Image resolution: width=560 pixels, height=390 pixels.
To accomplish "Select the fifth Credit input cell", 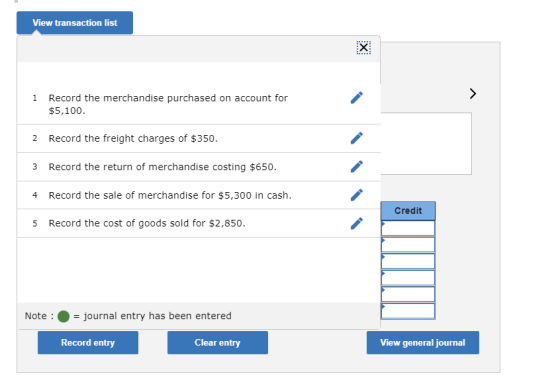I will [x=408, y=294].
